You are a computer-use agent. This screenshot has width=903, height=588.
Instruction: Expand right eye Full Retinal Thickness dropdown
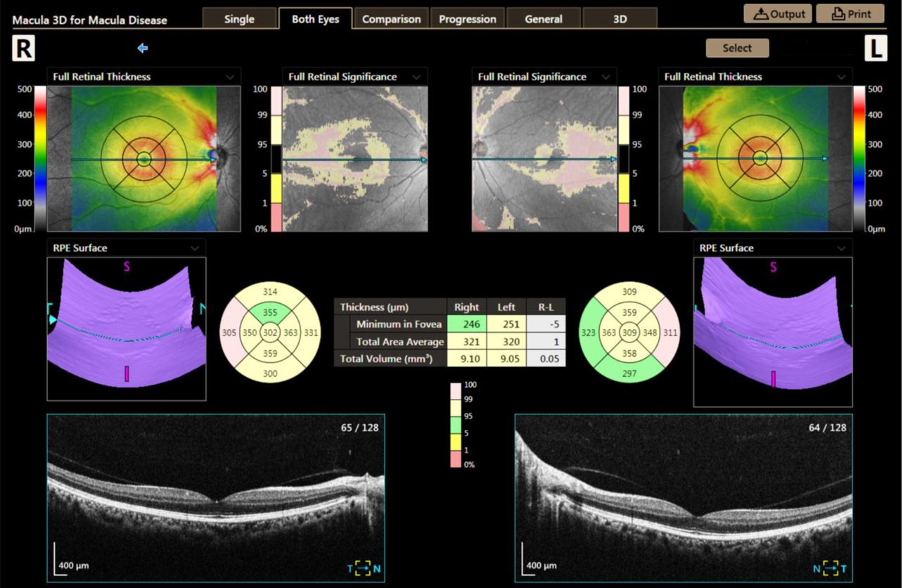(x=230, y=77)
